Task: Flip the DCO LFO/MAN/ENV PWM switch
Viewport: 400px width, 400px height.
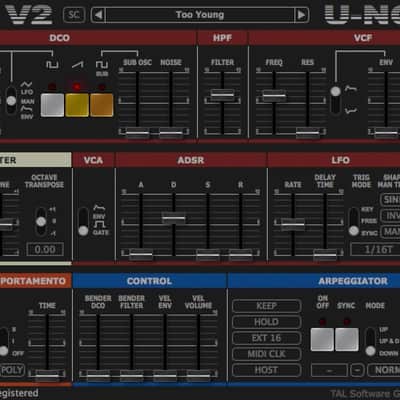Action: click(11, 100)
